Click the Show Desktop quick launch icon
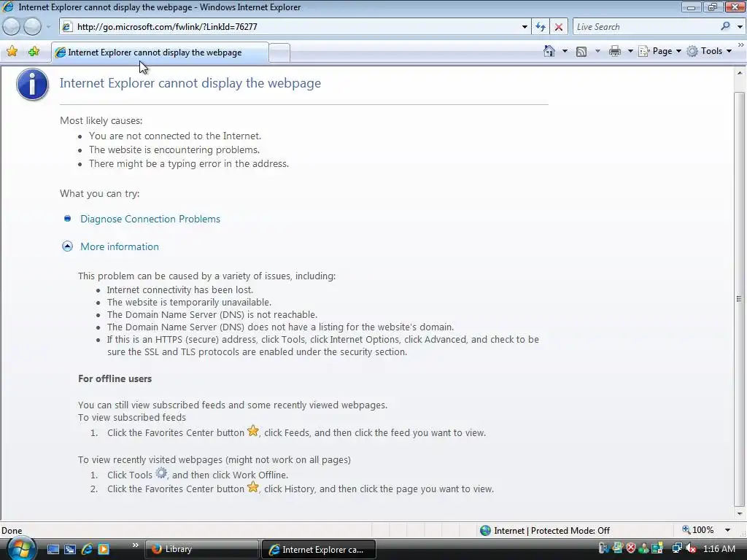 (x=53, y=549)
